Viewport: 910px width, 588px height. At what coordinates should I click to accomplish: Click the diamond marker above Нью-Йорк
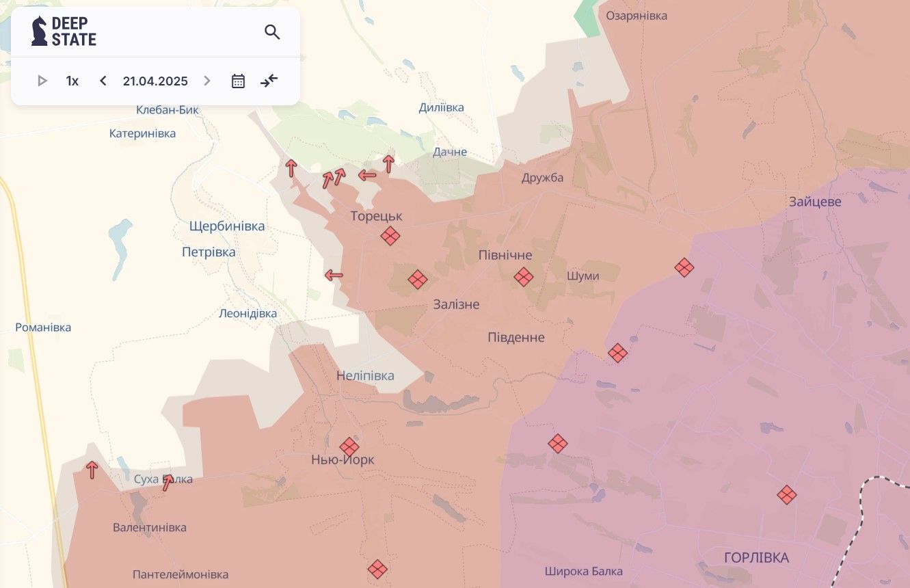(349, 447)
